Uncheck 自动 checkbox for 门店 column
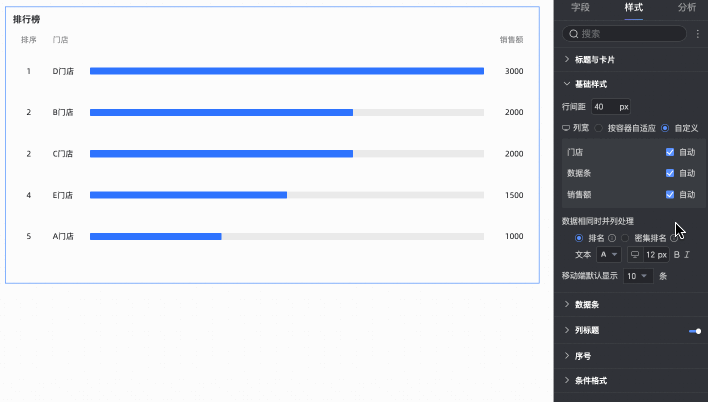This screenshot has width=708, height=402. [670, 152]
